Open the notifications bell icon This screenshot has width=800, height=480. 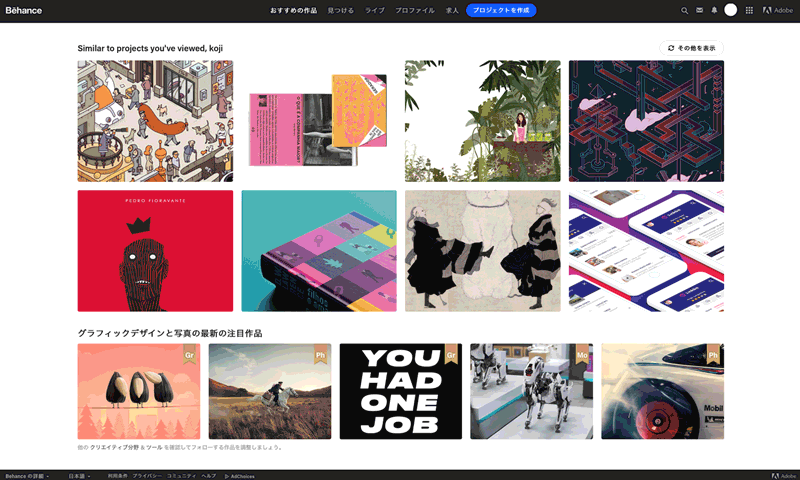pyautogui.click(x=714, y=10)
